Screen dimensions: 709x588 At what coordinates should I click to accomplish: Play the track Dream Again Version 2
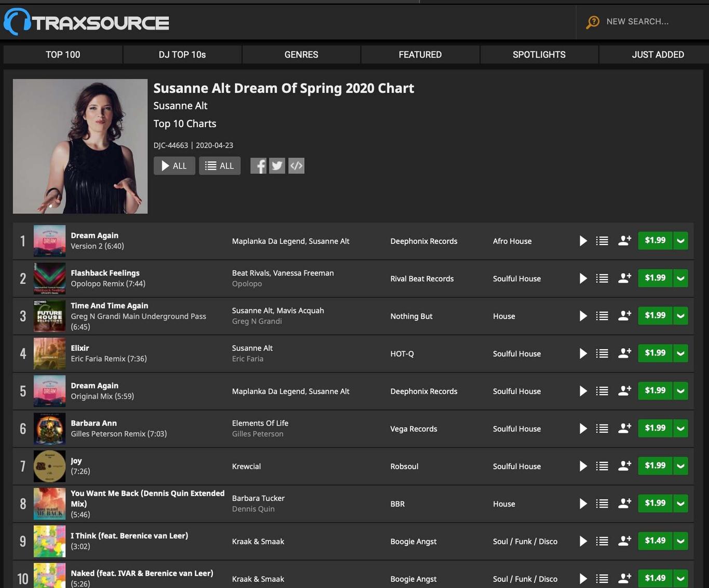583,241
